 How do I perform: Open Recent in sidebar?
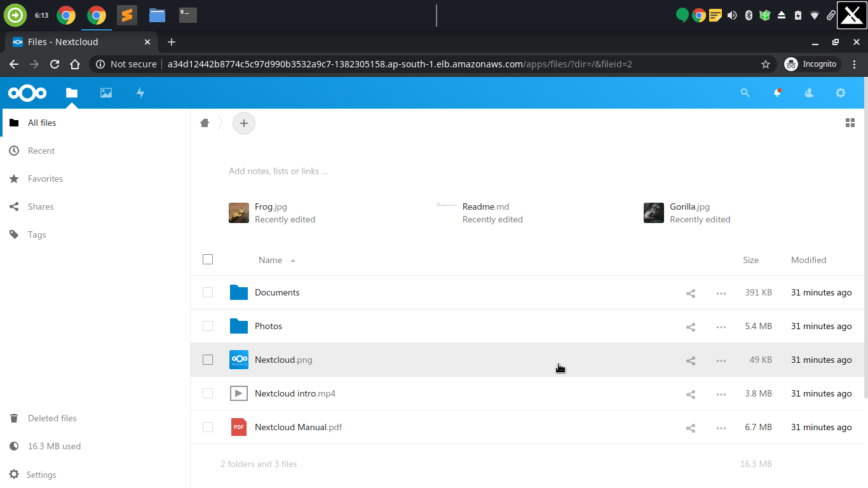(x=95, y=151)
